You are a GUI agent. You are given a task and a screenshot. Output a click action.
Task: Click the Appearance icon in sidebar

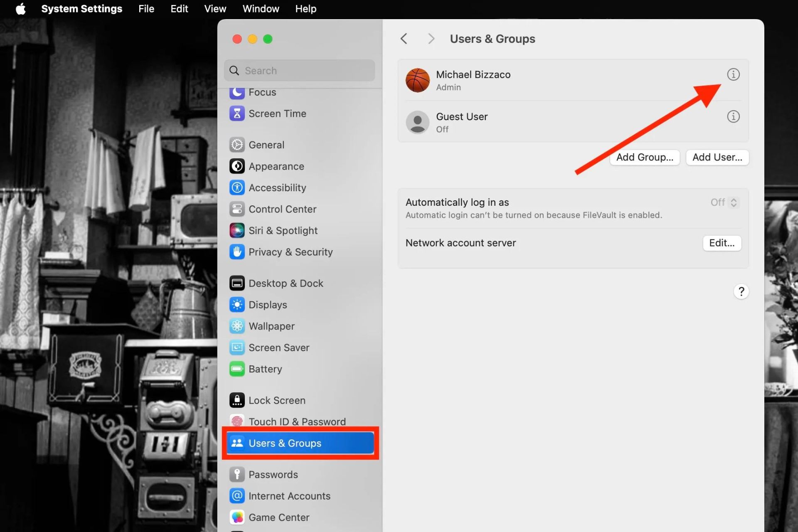[x=237, y=166]
